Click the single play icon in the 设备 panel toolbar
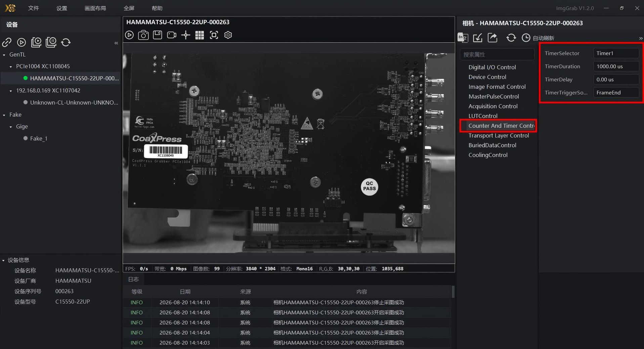Image resolution: width=644 pixels, height=349 pixels. 22,42
